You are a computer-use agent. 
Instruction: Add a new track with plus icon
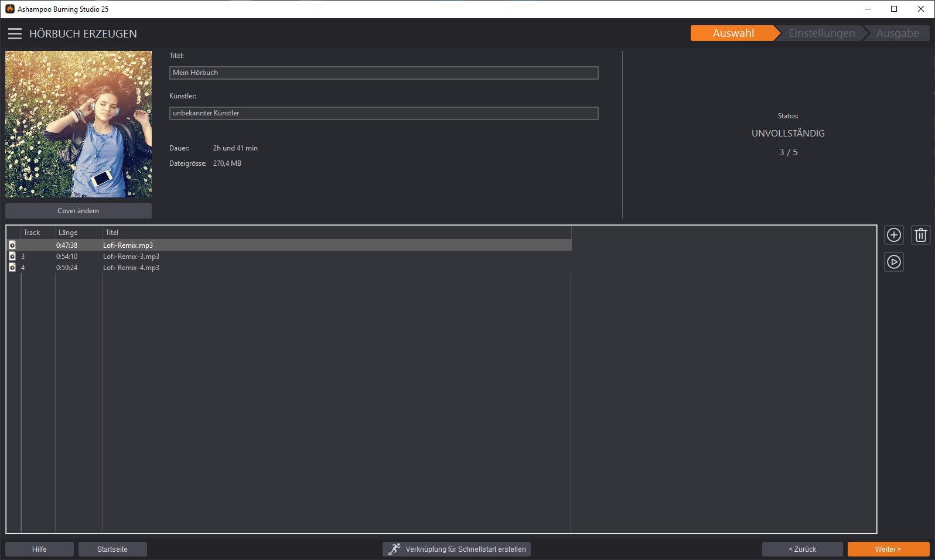(x=893, y=235)
